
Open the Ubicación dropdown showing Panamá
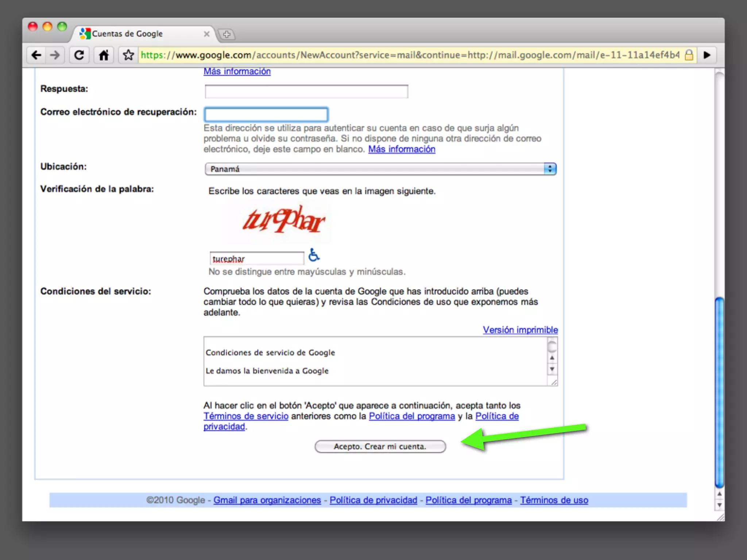[x=380, y=169]
